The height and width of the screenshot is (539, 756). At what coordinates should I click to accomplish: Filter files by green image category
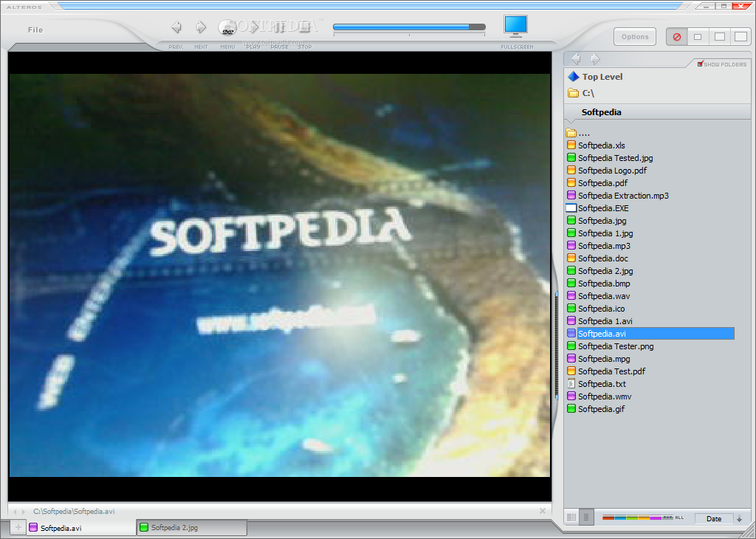(x=632, y=518)
